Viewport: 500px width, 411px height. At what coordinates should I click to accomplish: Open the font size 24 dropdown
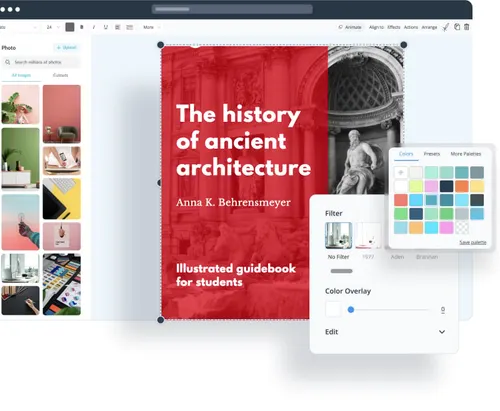tap(53, 27)
